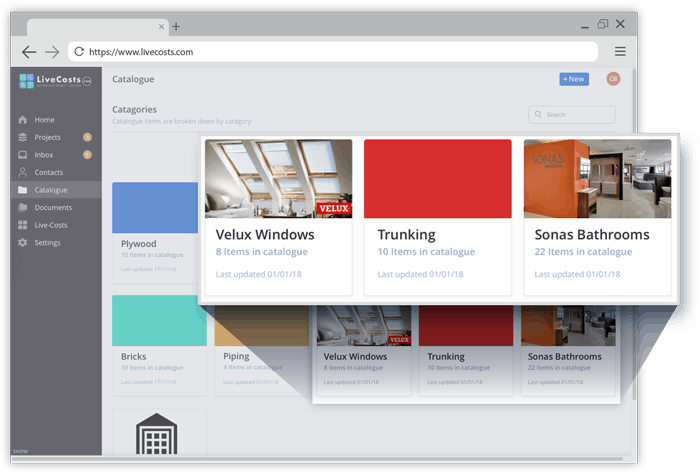The height and width of the screenshot is (475, 700).
Task: Minimize the browser window
Action: (585, 26)
